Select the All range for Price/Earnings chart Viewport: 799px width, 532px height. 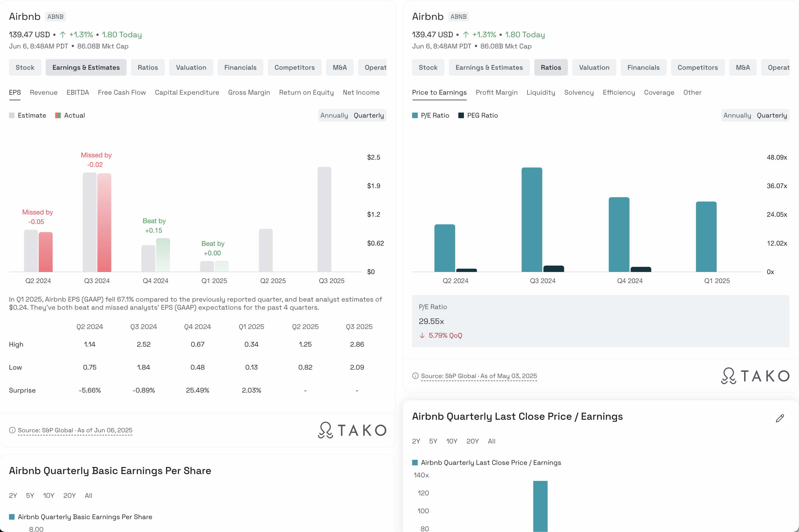[x=491, y=441]
